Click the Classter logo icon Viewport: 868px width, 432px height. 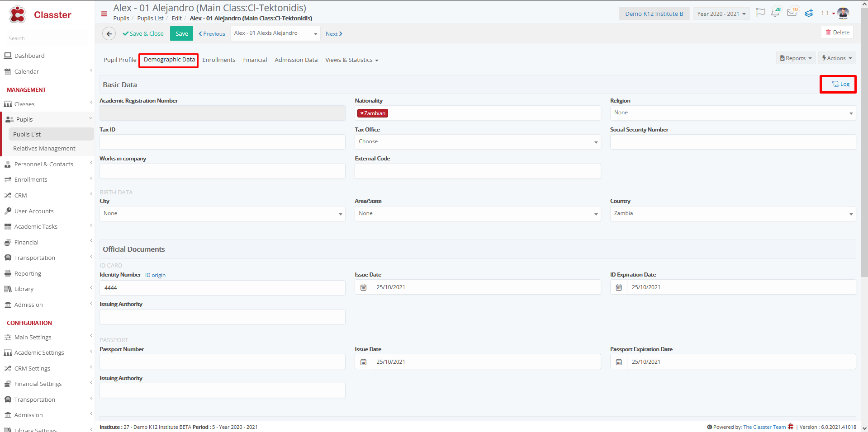tap(18, 14)
